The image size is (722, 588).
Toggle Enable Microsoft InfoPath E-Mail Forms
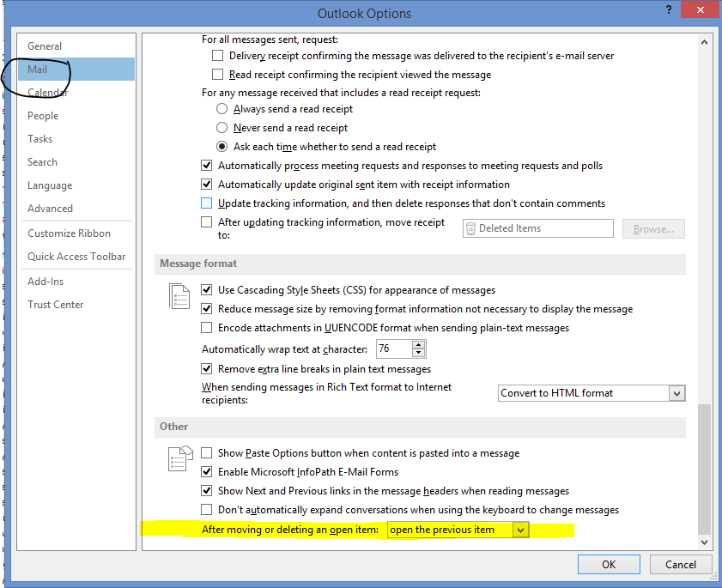[x=207, y=472]
